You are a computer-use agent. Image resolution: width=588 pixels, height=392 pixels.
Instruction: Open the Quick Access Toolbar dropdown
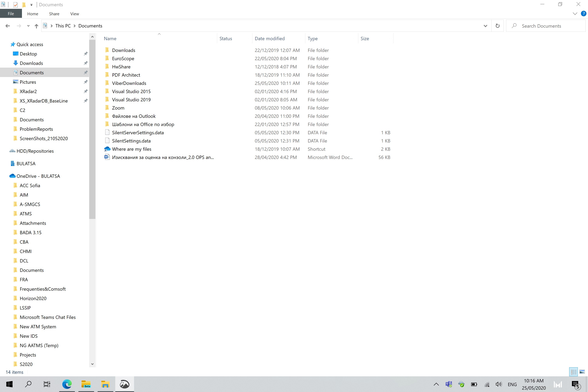(x=31, y=5)
